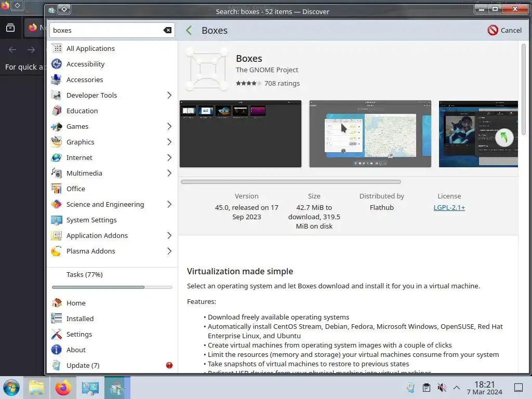
Task: Open the clipboard tray icon
Action: tap(427, 388)
